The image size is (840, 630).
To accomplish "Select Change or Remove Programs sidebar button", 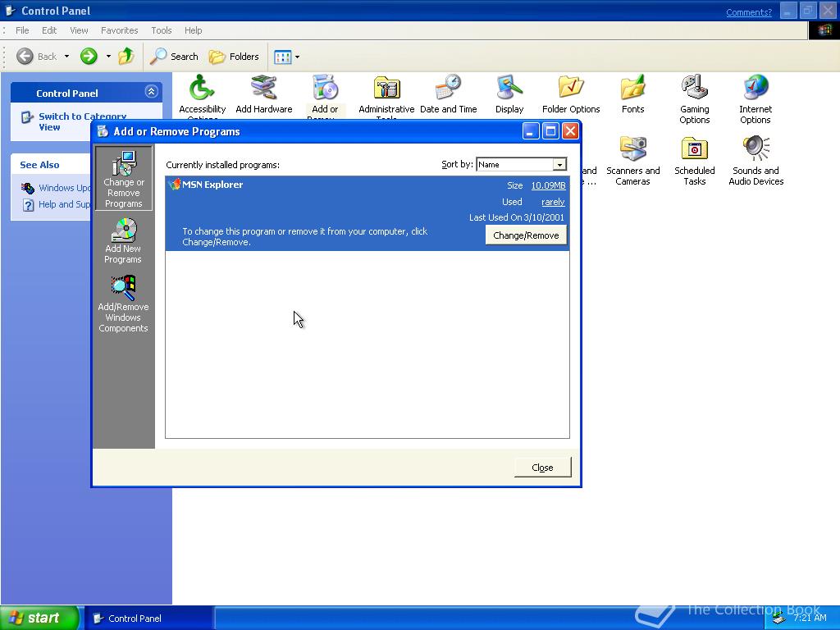I will point(124,179).
